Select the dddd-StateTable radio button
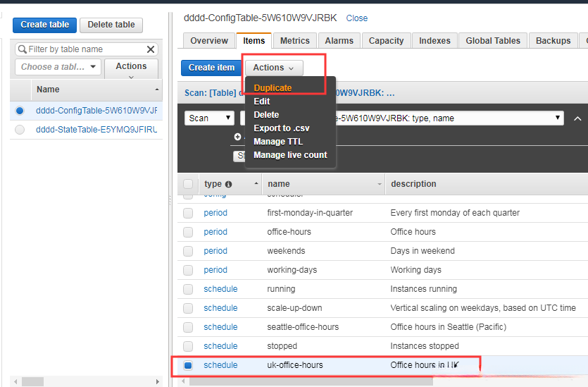This screenshot has height=387, width=588. pyautogui.click(x=20, y=130)
